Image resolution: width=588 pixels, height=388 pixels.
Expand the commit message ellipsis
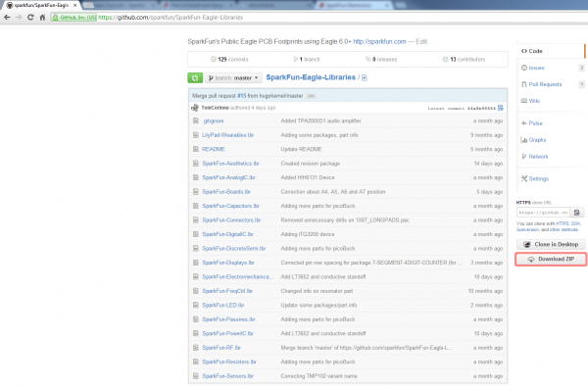pyautogui.click(x=311, y=96)
